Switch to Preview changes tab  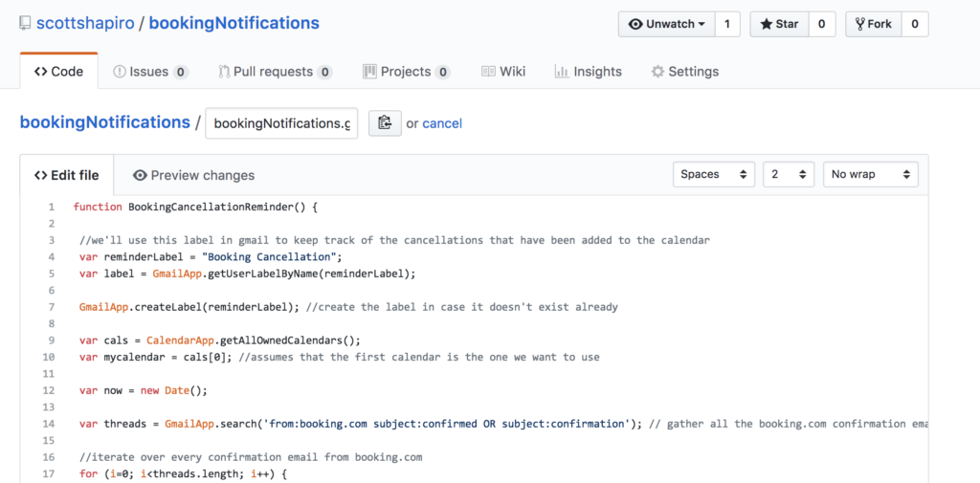pyautogui.click(x=193, y=175)
